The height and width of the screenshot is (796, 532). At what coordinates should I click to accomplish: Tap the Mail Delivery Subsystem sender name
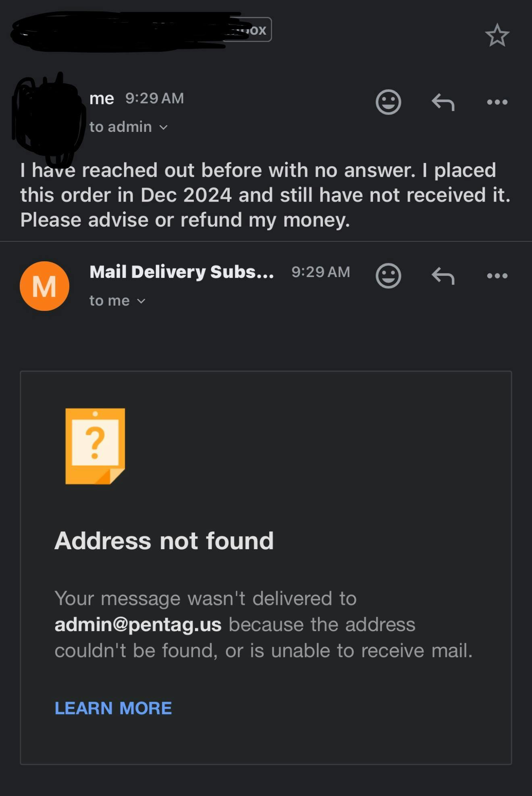181,272
